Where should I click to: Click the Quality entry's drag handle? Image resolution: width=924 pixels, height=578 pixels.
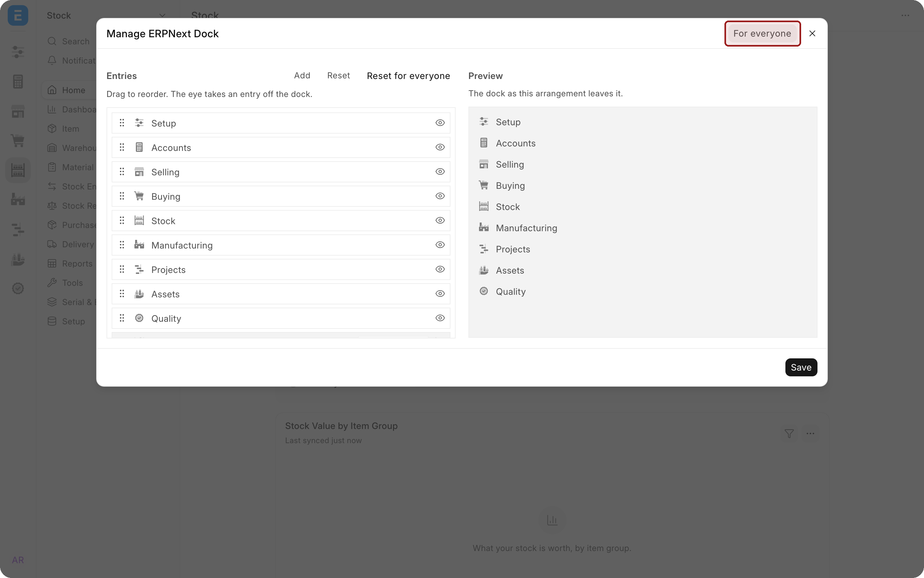coord(122,318)
